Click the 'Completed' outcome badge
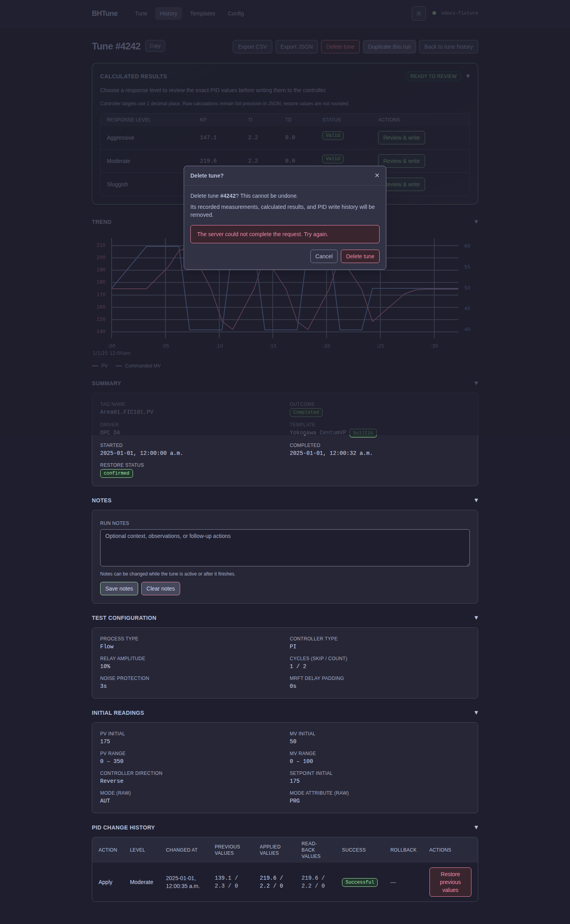The height and width of the screenshot is (924, 570). click(x=306, y=413)
